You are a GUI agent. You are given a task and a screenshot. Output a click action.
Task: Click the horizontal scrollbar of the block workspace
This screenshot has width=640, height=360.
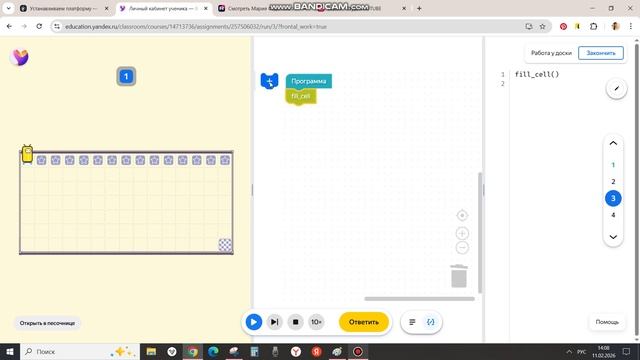419,299
